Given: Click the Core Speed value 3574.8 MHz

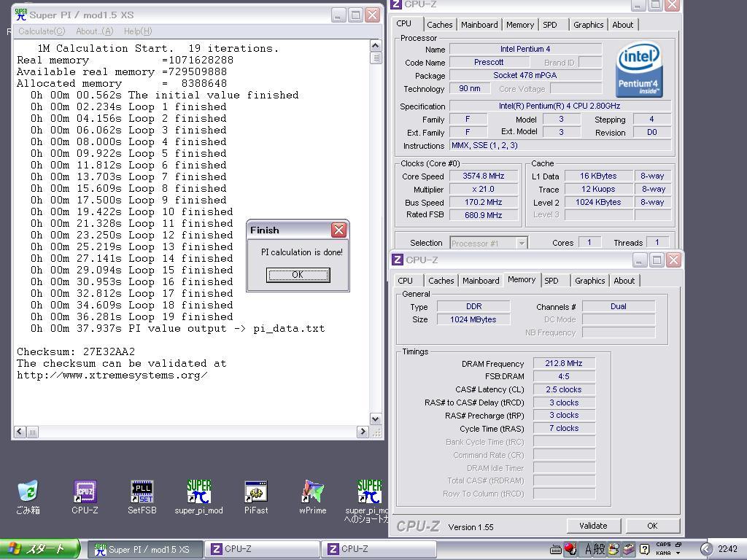Looking at the screenshot, I should [x=483, y=176].
